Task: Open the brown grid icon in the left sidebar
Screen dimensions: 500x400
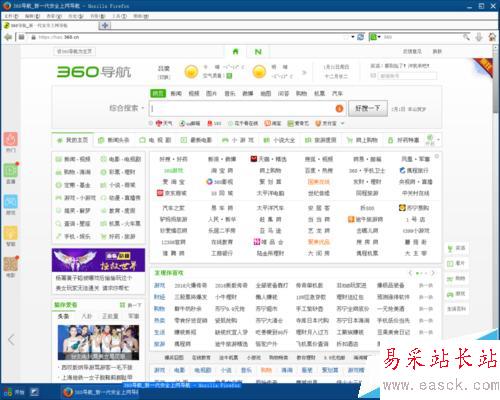Action: [x=11, y=264]
